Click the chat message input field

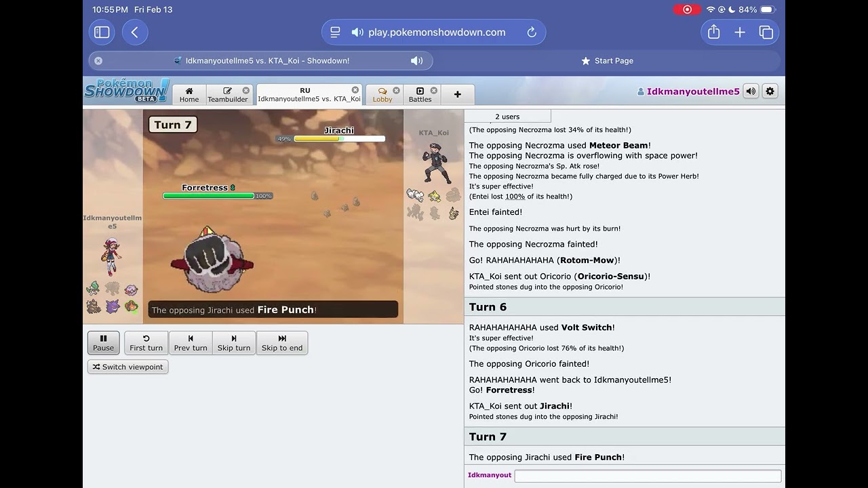(x=648, y=476)
